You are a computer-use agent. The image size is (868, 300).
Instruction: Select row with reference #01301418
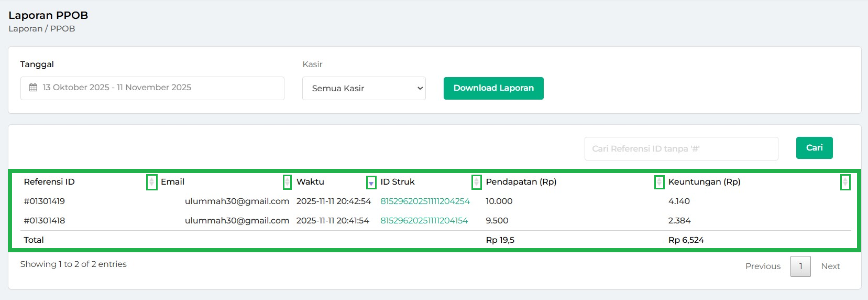[45, 221]
